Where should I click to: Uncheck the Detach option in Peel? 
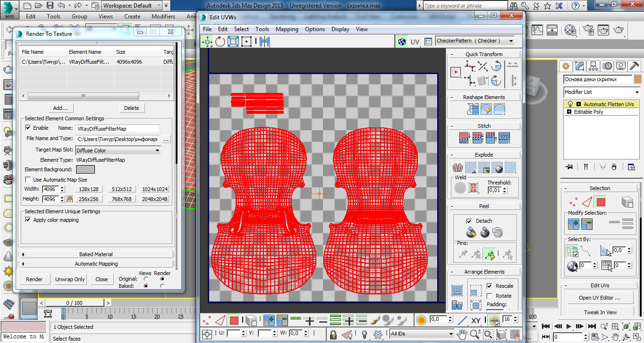click(x=469, y=221)
